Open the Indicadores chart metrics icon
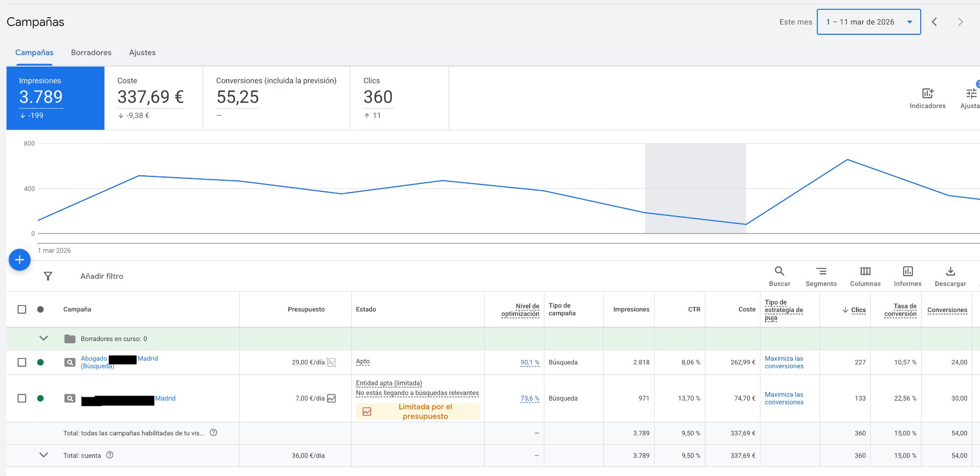Image resolution: width=980 pixels, height=476 pixels. point(928,94)
